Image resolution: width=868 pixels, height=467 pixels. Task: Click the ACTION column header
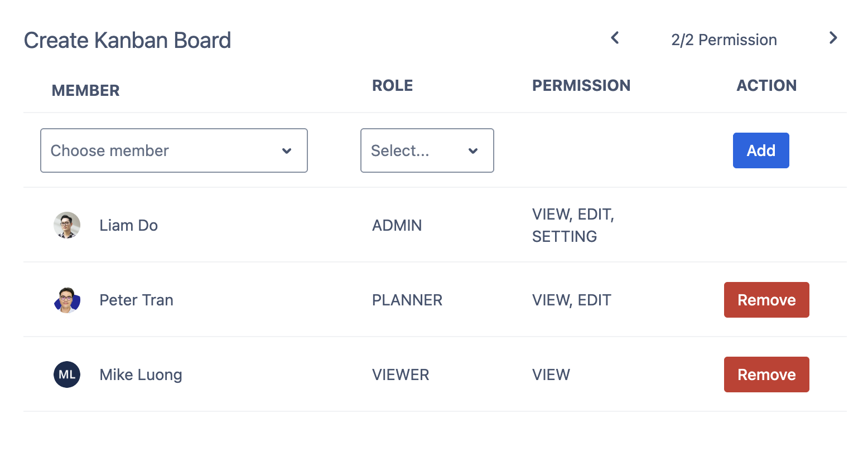(x=766, y=85)
